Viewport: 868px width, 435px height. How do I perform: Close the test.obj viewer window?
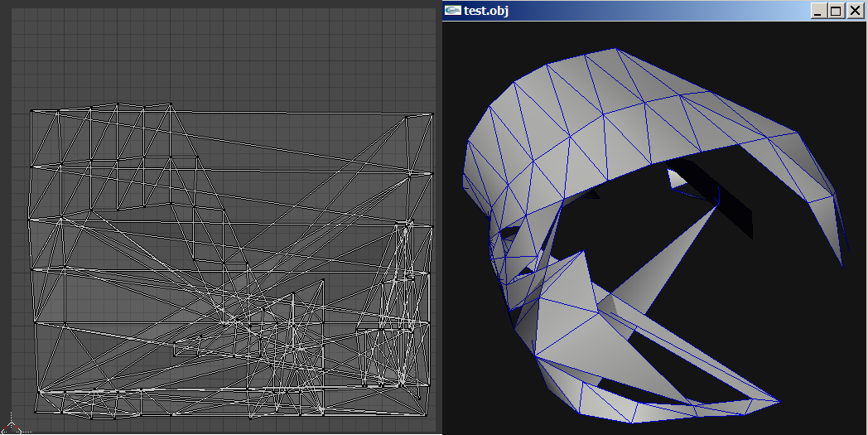coord(854,11)
